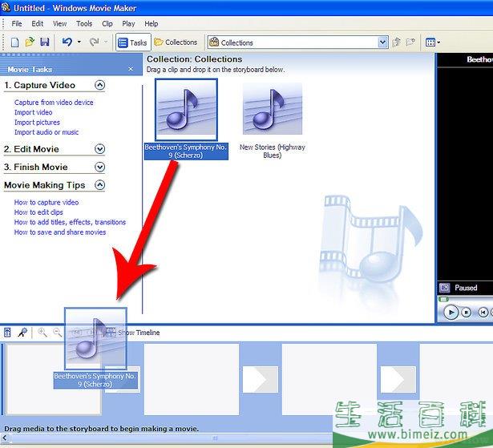Click the Paused status monitor icon
Viewport: 493px width, 448px height.
pos(445,288)
